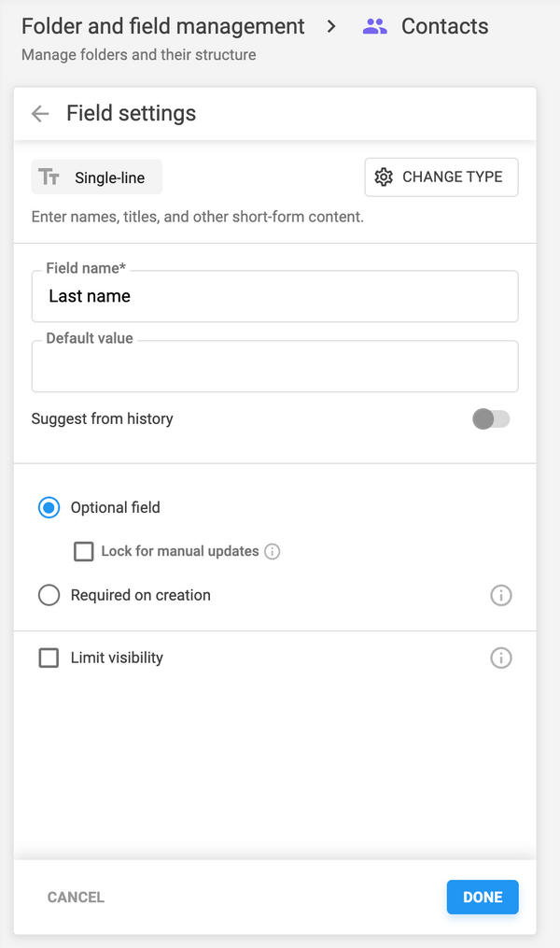Click the Contacts people icon
Screen dimensions: 560x948
[375, 26]
